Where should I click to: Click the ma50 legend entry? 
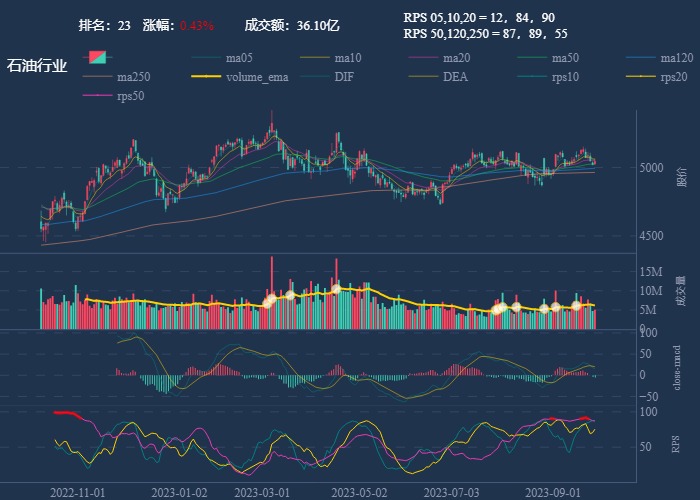pyautogui.click(x=565, y=58)
